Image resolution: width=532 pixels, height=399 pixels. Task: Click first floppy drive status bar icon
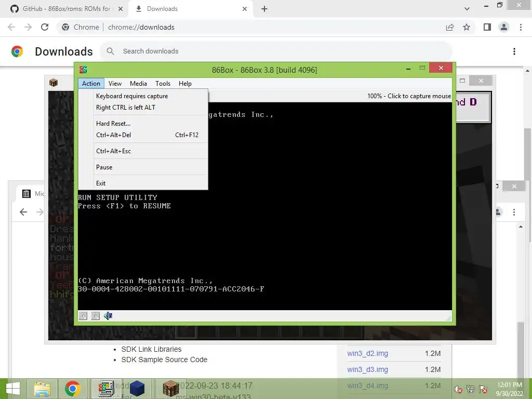coord(83,316)
